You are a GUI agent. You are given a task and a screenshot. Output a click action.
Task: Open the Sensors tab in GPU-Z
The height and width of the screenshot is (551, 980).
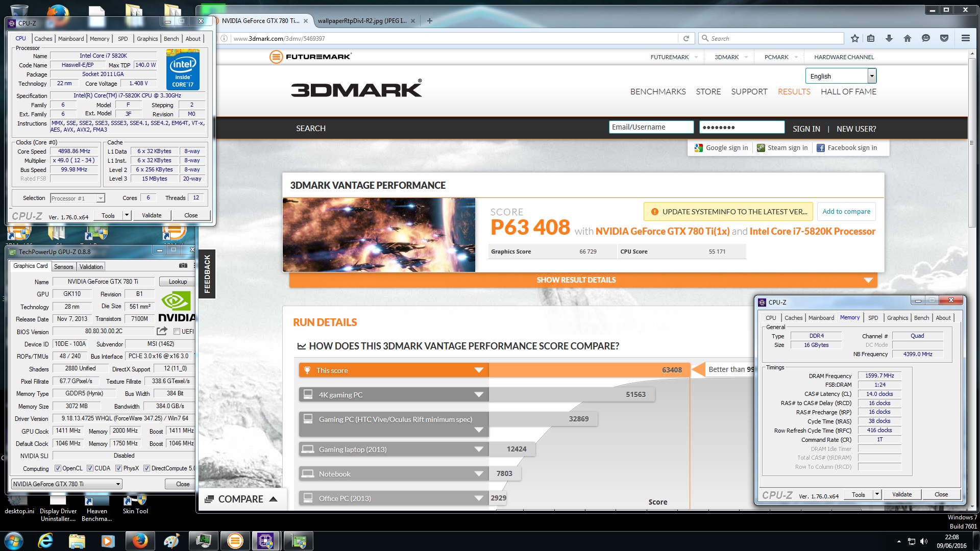click(64, 267)
